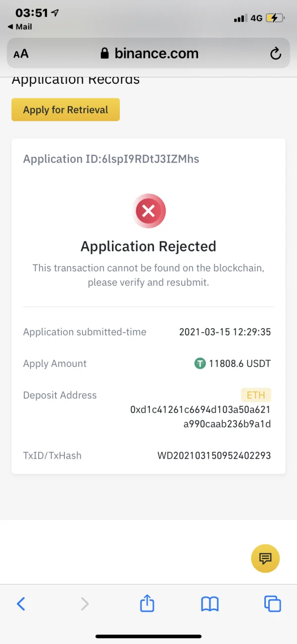Viewport: 297px width, 644px height.
Task: Tap the red rejected X icon
Action: pos(148,212)
